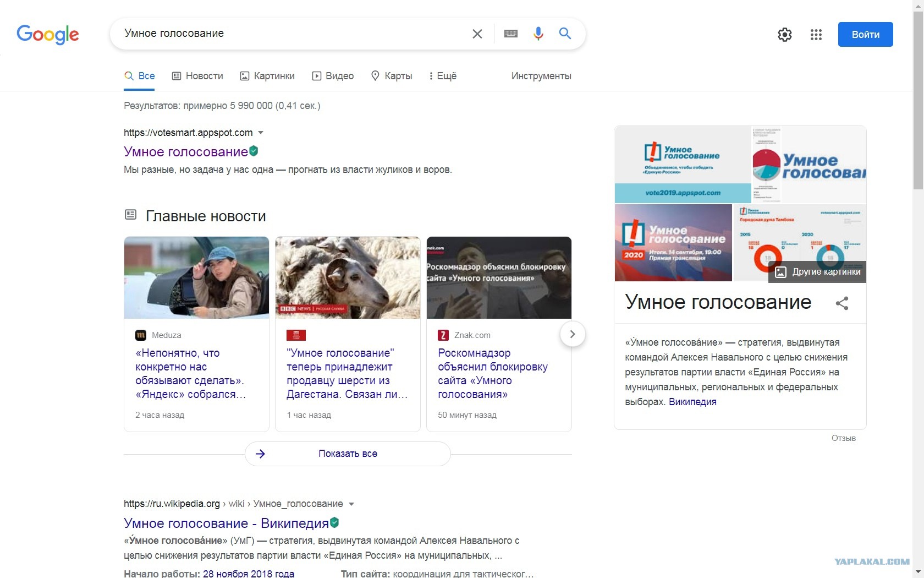Open the on-screen keyboard icon
Viewport: 924px width, 578px height.
pyautogui.click(x=511, y=34)
